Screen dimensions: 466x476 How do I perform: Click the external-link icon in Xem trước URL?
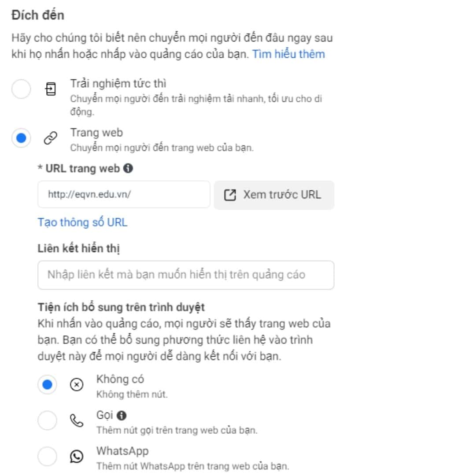click(230, 195)
